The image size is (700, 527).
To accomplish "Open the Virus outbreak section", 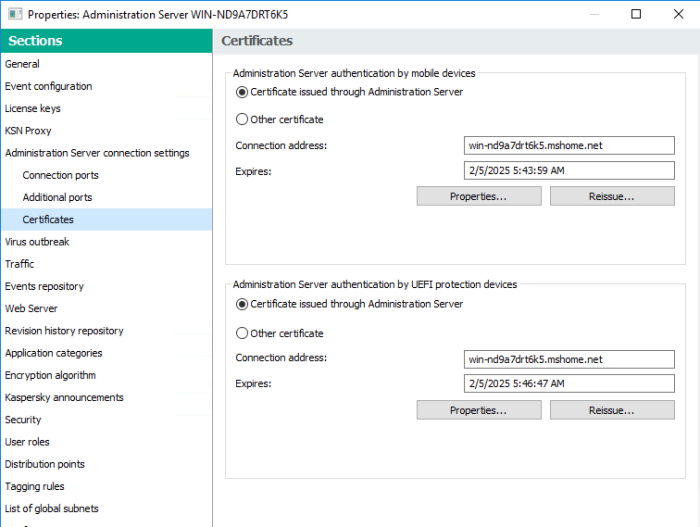I will coord(37,242).
